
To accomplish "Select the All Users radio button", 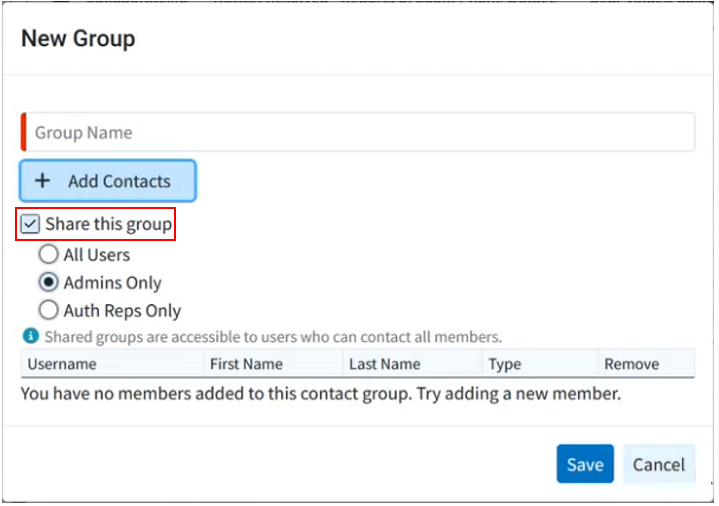I will pyautogui.click(x=48, y=255).
